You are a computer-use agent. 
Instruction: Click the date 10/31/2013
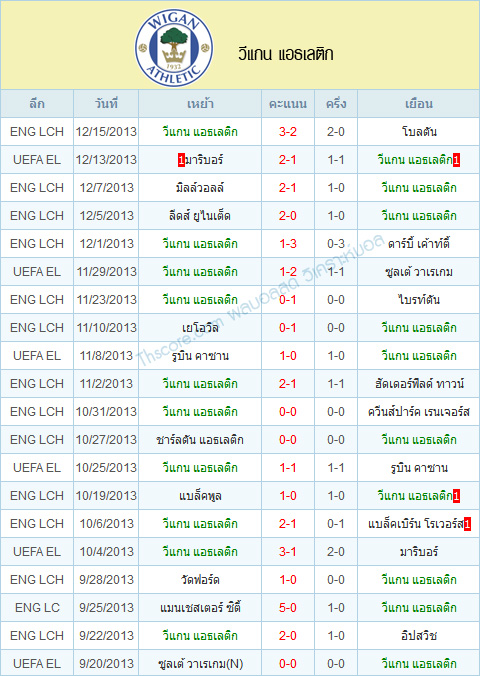pos(106,412)
